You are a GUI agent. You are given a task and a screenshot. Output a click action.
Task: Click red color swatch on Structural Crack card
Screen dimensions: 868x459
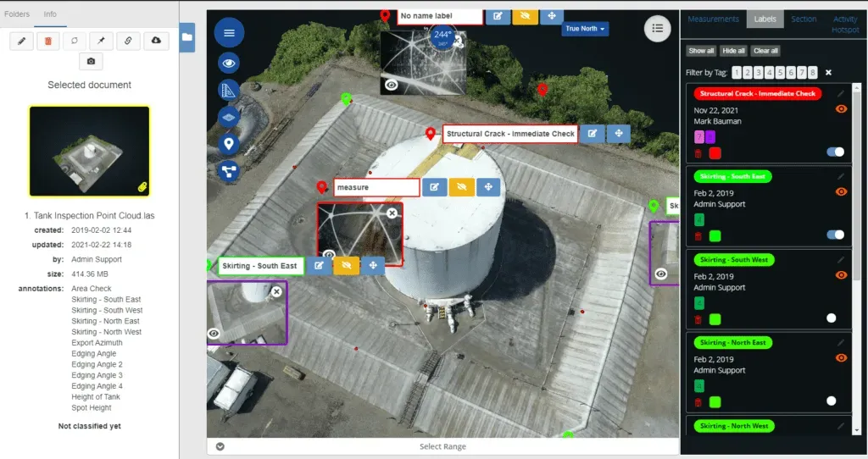(x=715, y=153)
